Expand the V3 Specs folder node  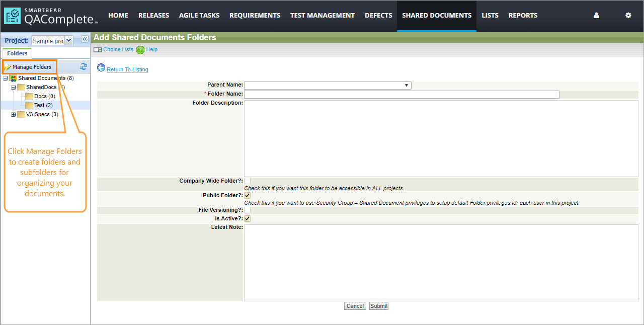coord(14,115)
